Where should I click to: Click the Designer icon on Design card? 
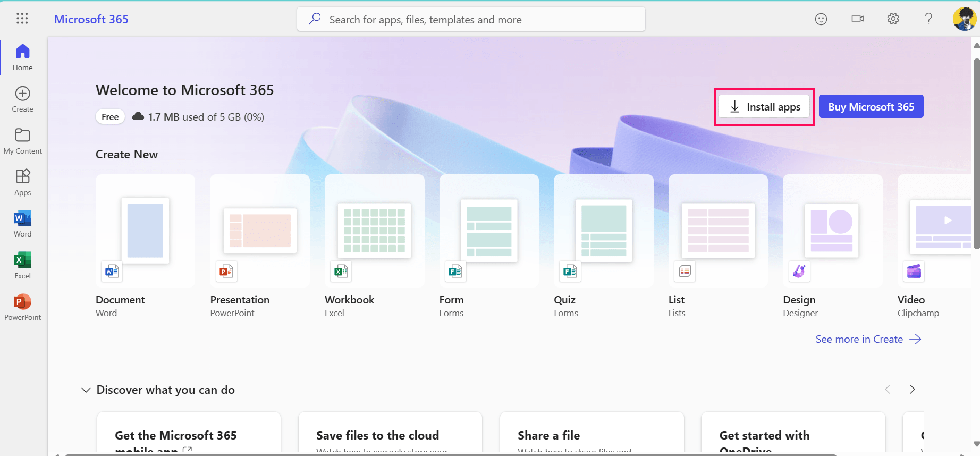pos(799,272)
